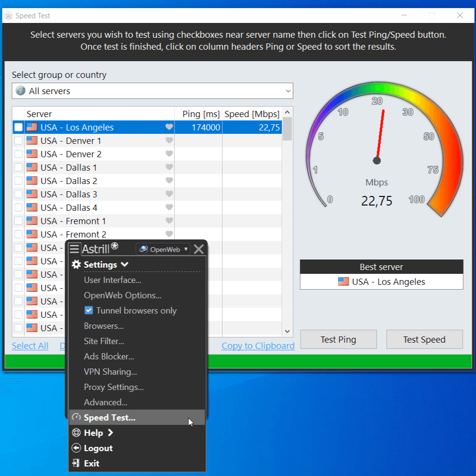This screenshot has width=476, height=476.
Task: Click the server list scrollbar thumb
Action: [287, 129]
